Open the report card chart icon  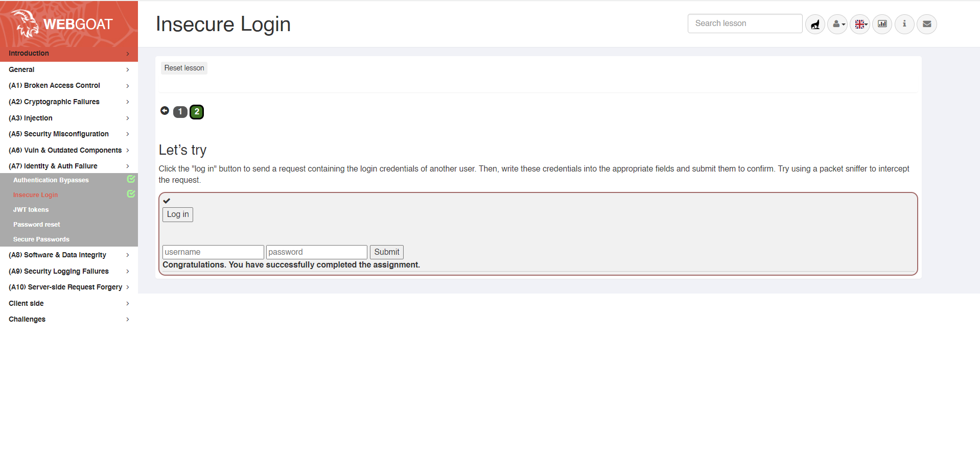click(x=882, y=24)
